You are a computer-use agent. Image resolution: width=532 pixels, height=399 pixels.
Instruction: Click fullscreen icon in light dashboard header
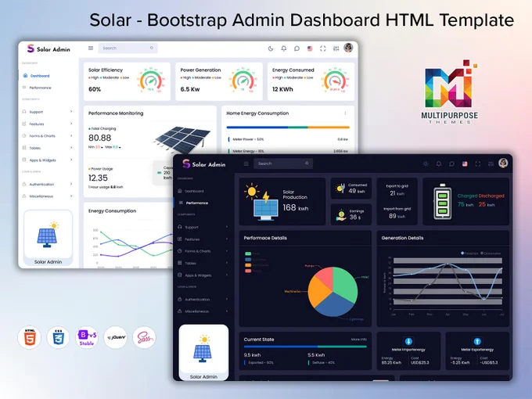pyautogui.click(x=323, y=49)
